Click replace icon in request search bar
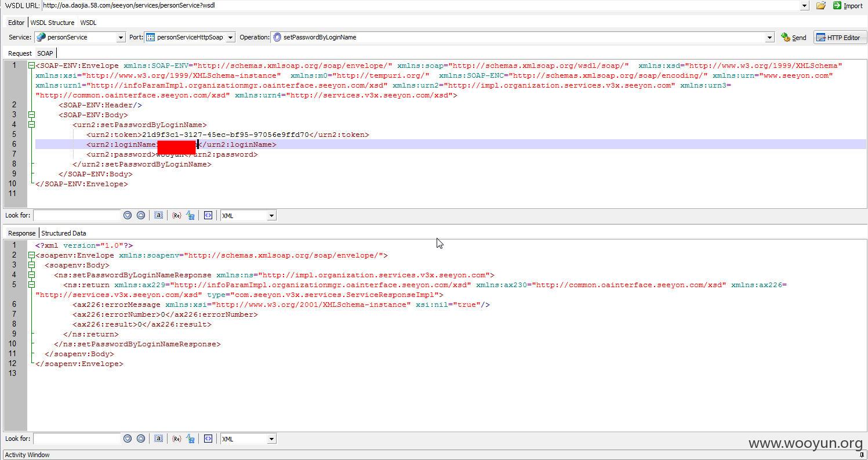The image size is (868, 460). pos(191,215)
